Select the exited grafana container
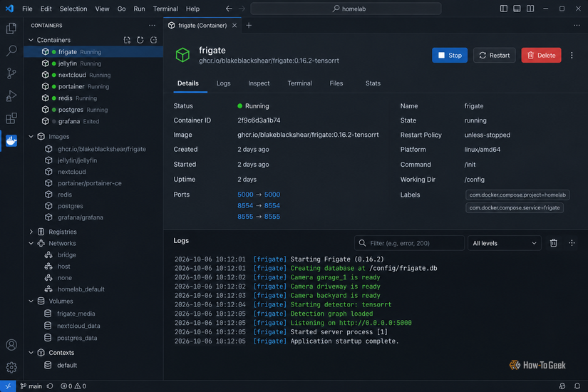The image size is (588, 392). coord(93,121)
